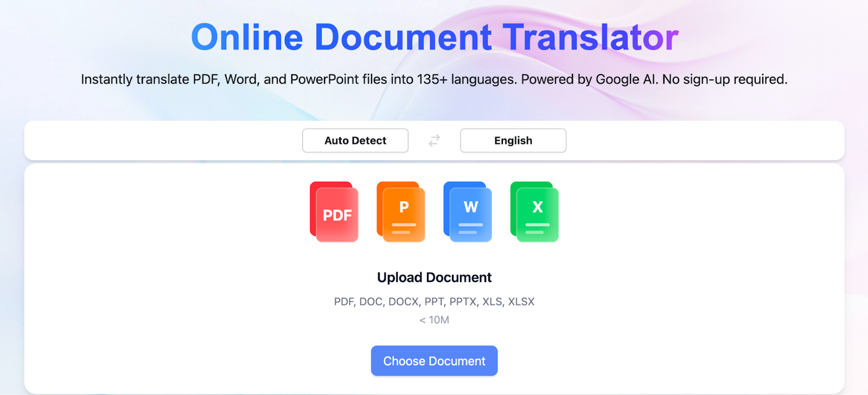Swap source and target languages
This screenshot has width=868, height=395.
click(434, 141)
